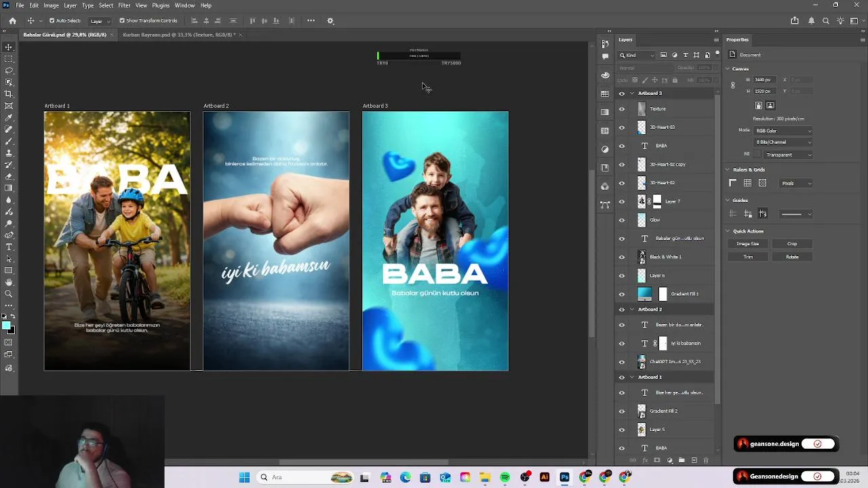Screen dimensions: 868x488
Task: Collapse the Artboard 1 group
Action: (x=632, y=377)
